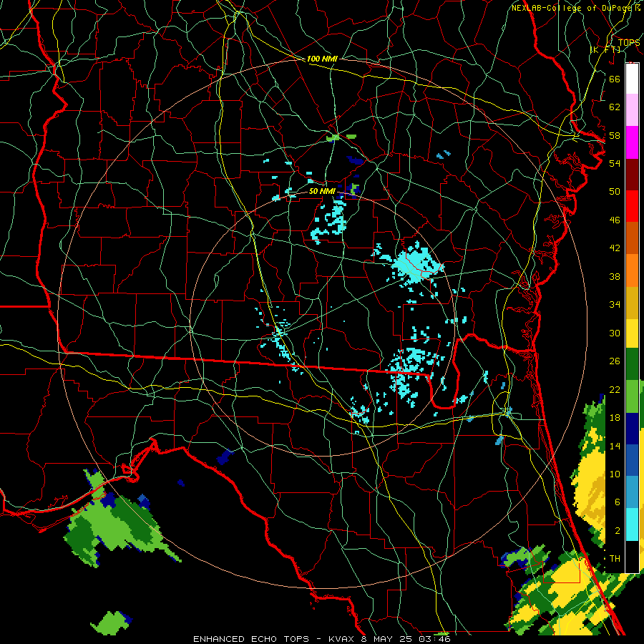Click the 30 legend value
This screenshot has height=644, width=644.
(x=615, y=333)
